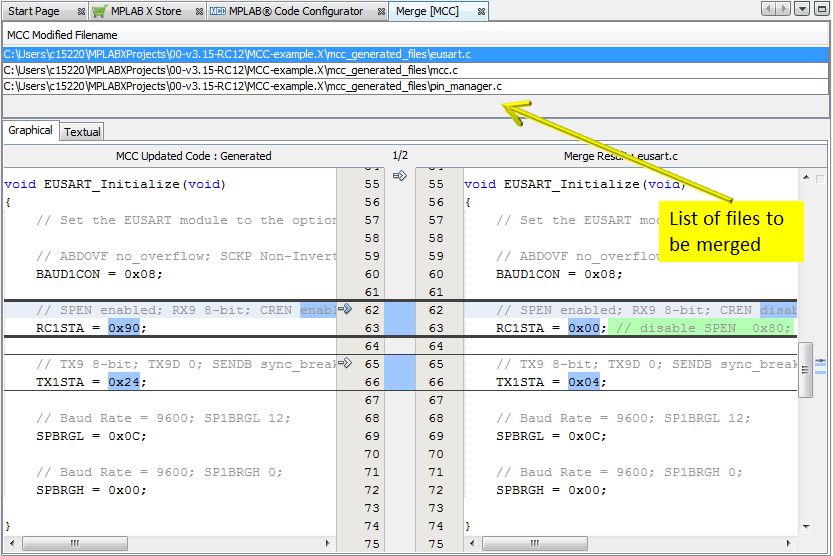Open the MPLAB X Store tab
The height and width of the screenshot is (556, 833).
point(146,11)
